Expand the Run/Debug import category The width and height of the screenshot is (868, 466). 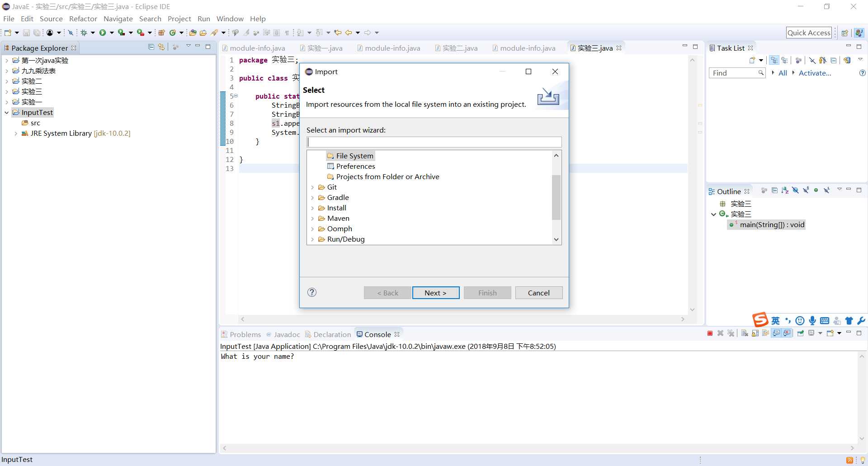click(312, 239)
